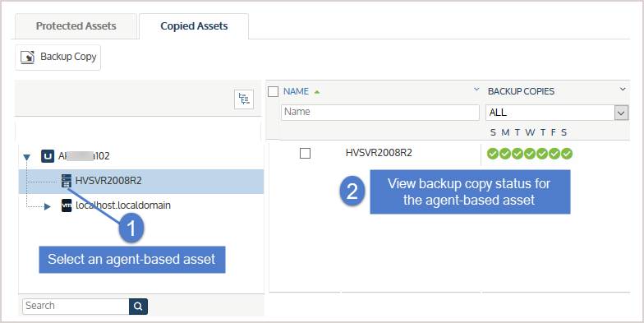Switch to the Protected Assets tab
The height and width of the screenshot is (323, 644).
(76, 26)
